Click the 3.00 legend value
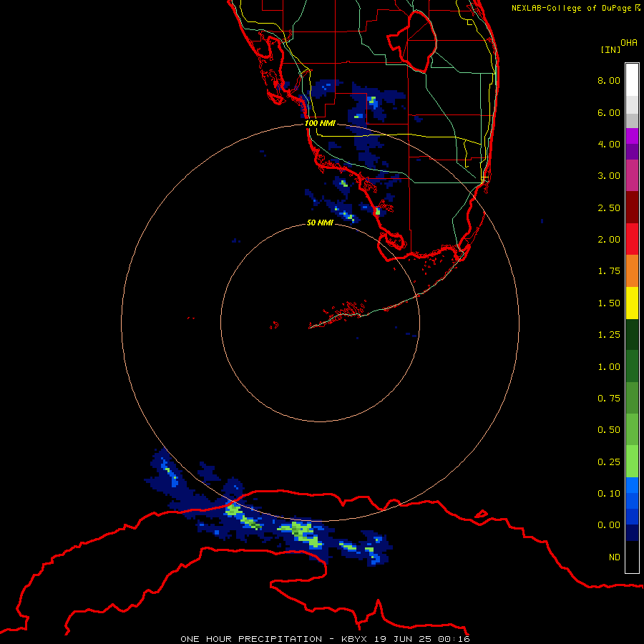 (609, 176)
